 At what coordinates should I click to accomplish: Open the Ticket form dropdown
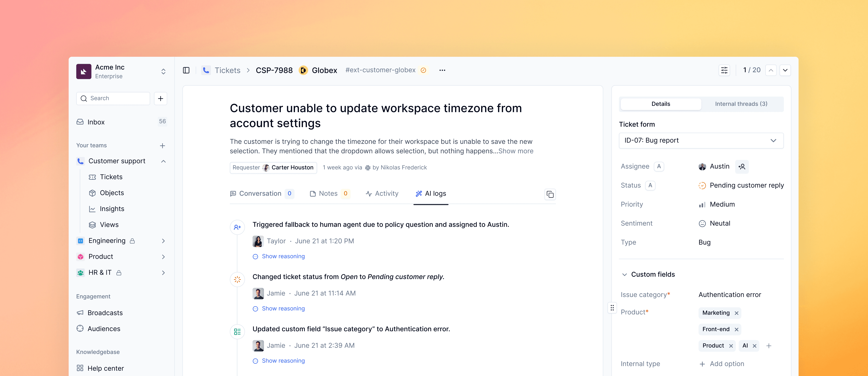click(x=701, y=140)
